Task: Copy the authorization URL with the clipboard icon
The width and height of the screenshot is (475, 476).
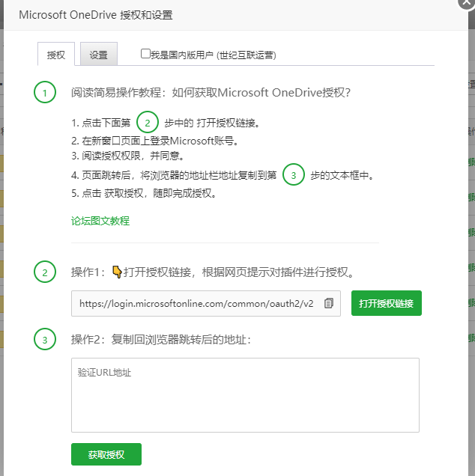Action: [x=328, y=303]
